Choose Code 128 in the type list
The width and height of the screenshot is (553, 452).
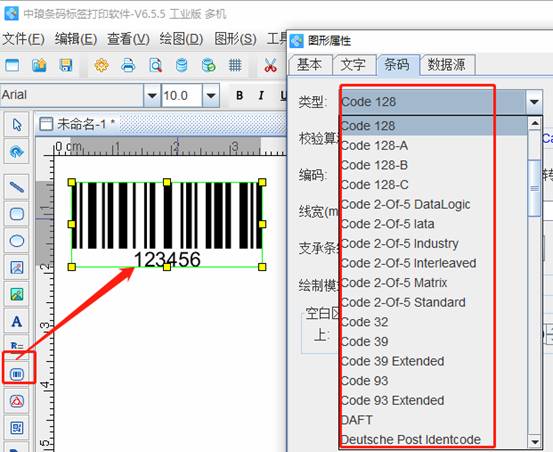click(x=434, y=126)
